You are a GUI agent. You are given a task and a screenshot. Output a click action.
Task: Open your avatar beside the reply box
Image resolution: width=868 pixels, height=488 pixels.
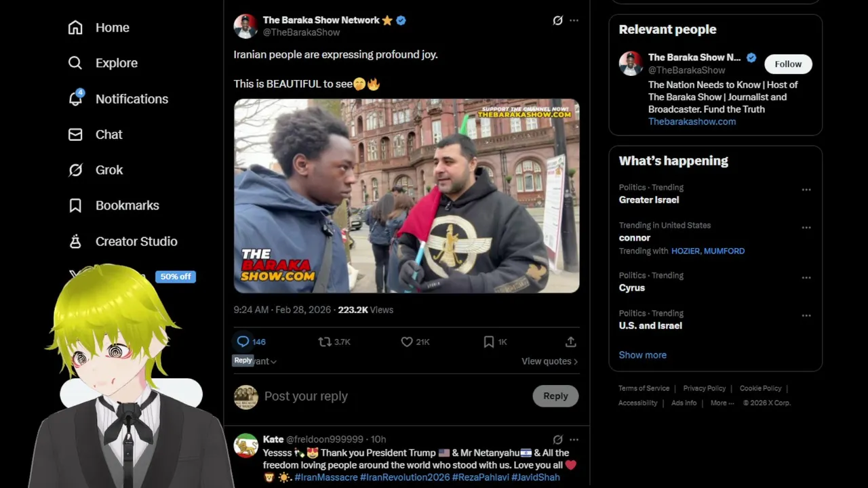[x=246, y=397]
